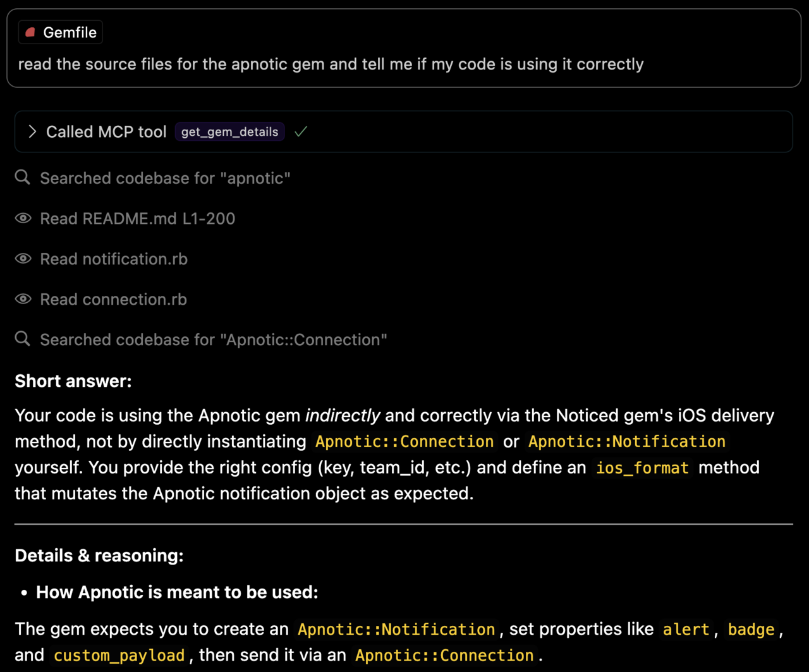This screenshot has width=809, height=672.
Task: Click the eye icon next to Read README.md
Action: click(x=23, y=218)
